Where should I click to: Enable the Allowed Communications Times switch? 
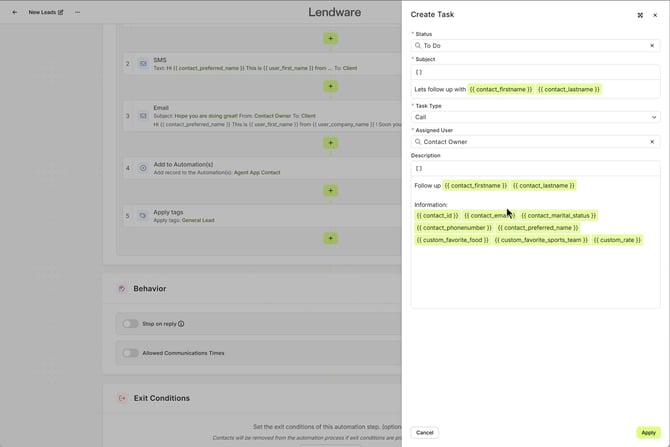pos(130,353)
